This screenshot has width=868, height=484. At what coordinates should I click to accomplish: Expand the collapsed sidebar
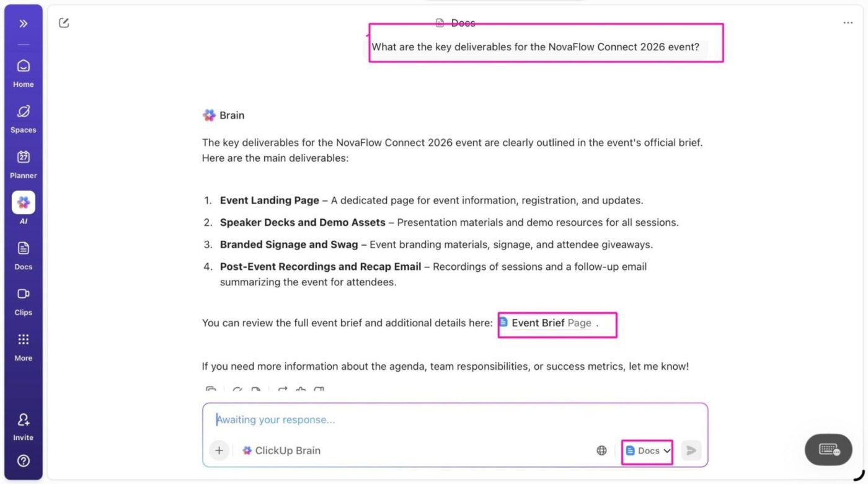point(23,24)
